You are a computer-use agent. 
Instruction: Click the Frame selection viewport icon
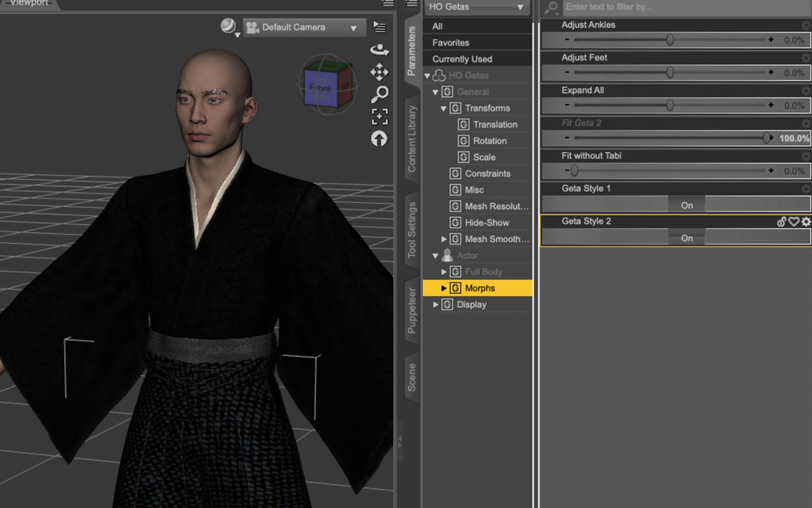[x=379, y=117]
